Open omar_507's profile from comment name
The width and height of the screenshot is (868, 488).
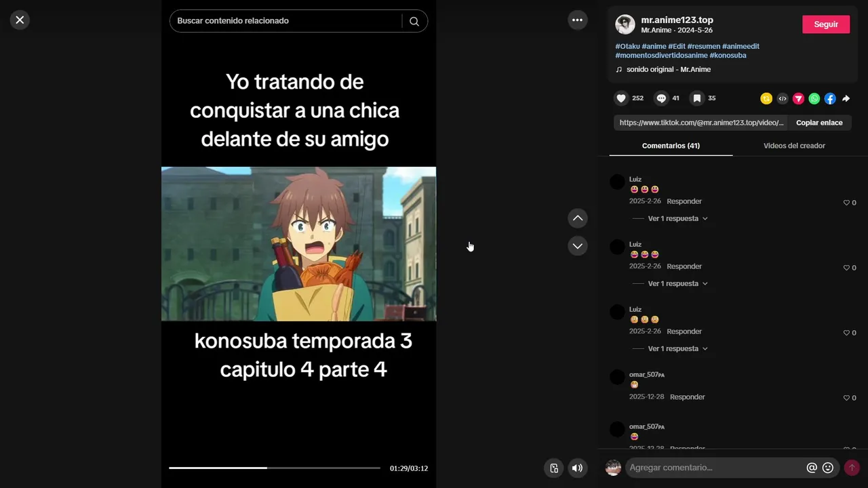coord(646,374)
